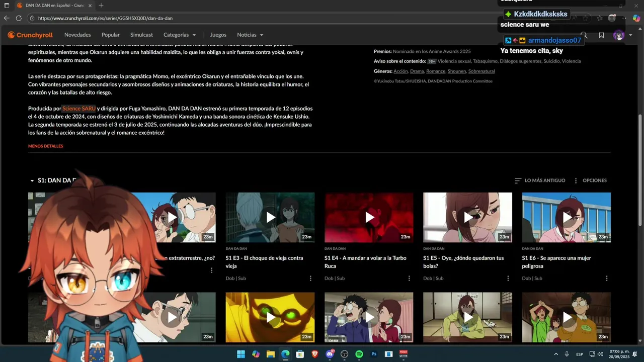Open the Crunchyroll search icon
This screenshot has width=644, height=362.
(584, 35)
